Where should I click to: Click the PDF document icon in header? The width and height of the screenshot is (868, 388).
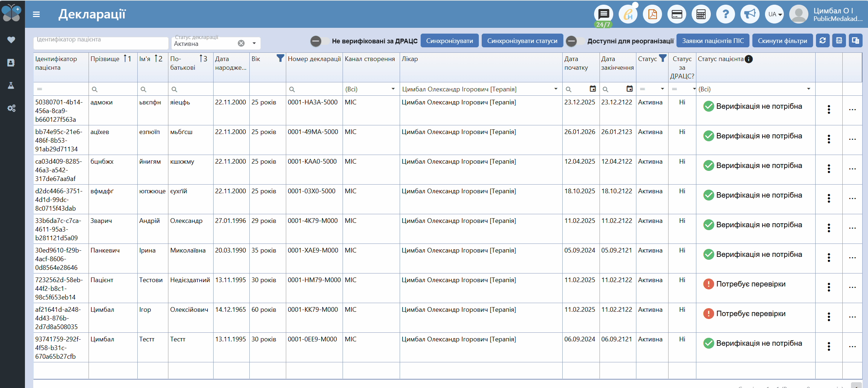pos(652,14)
